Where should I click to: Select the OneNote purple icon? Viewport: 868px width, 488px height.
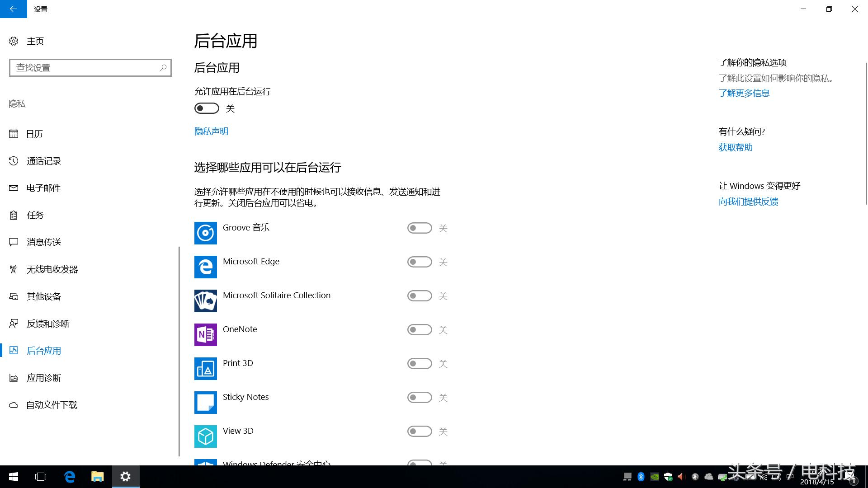click(206, 335)
